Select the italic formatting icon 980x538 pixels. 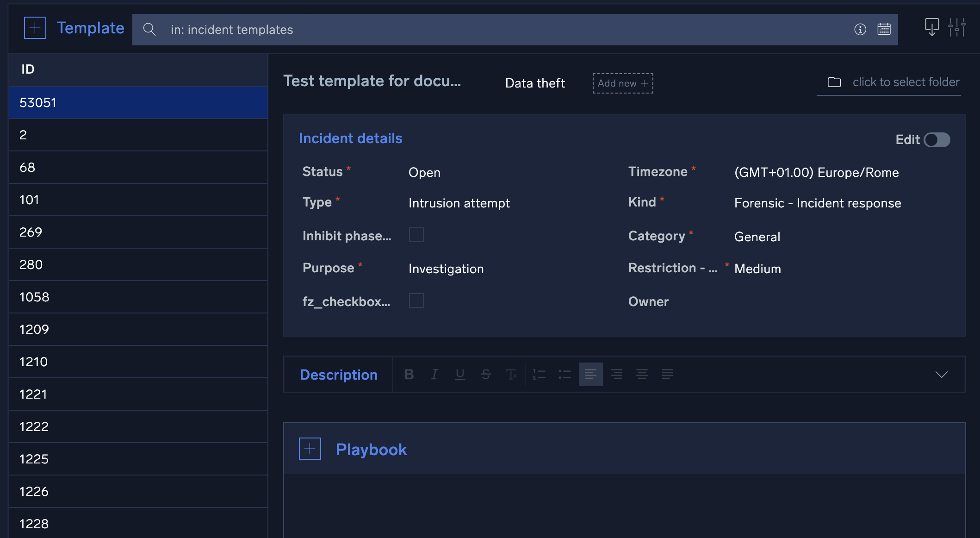pyautogui.click(x=434, y=374)
